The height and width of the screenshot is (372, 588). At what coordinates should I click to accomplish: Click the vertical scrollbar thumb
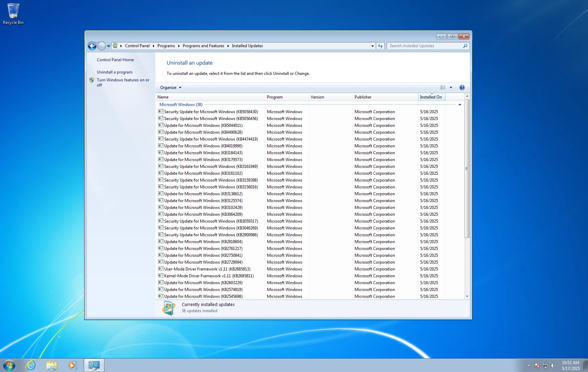pyautogui.click(x=467, y=169)
